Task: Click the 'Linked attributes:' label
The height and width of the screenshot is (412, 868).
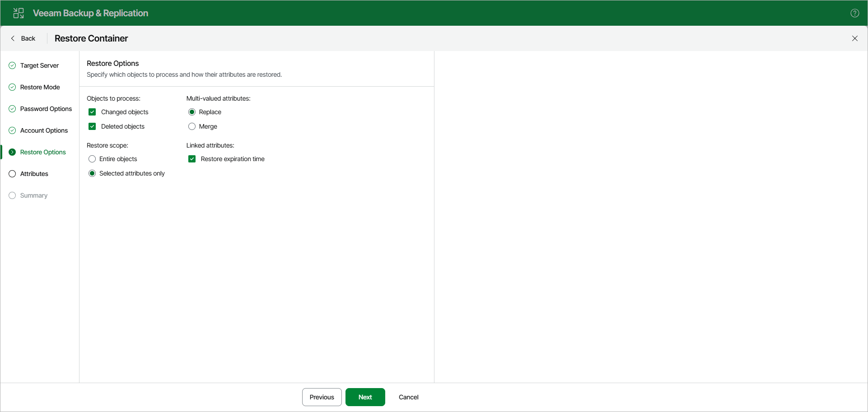Action: (x=210, y=145)
